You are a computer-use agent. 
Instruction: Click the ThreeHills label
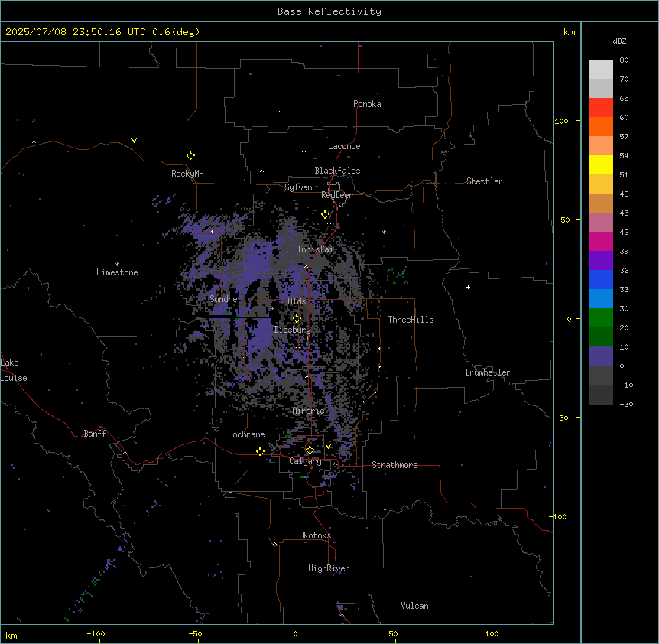pyautogui.click(x=411, y=320)
